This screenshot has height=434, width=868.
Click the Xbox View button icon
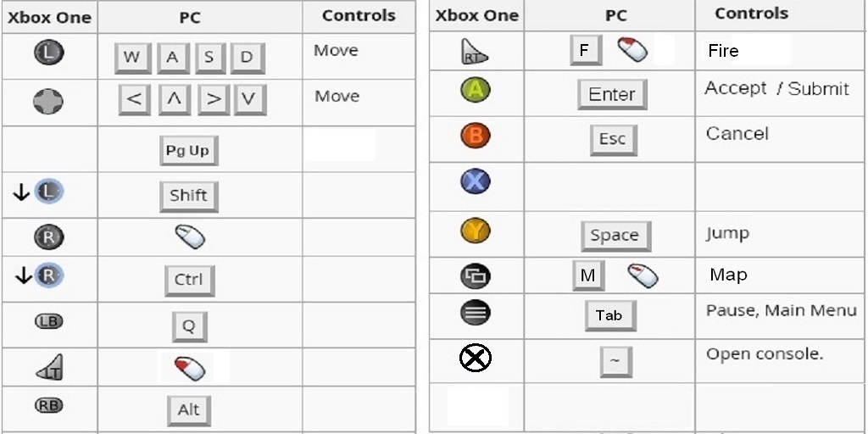click(x=476, y=275)
